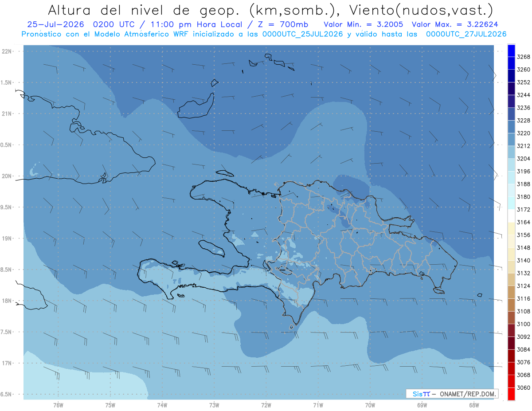Click the 'Z = 700mb' level label
Image resolution: width=532 pixels, height=411 pixels.
281,25
